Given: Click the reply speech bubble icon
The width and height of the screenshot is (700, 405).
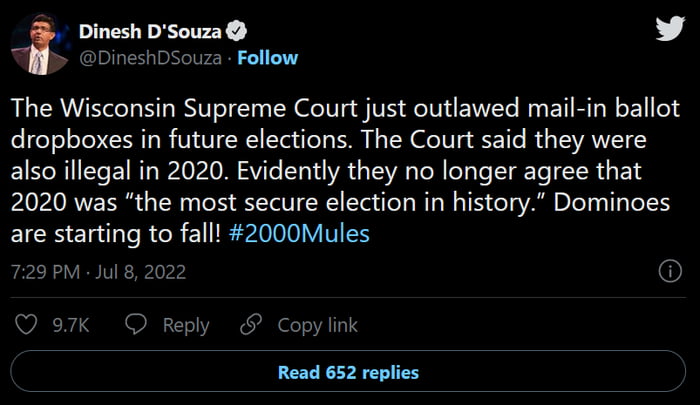Looking at the screenshot, I should [137, 324].
